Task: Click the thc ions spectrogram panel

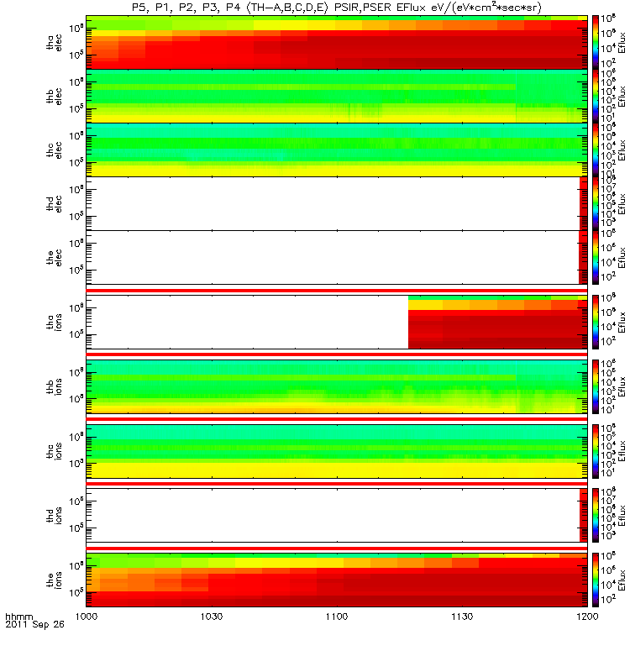Action: click(x=337, y=451)
